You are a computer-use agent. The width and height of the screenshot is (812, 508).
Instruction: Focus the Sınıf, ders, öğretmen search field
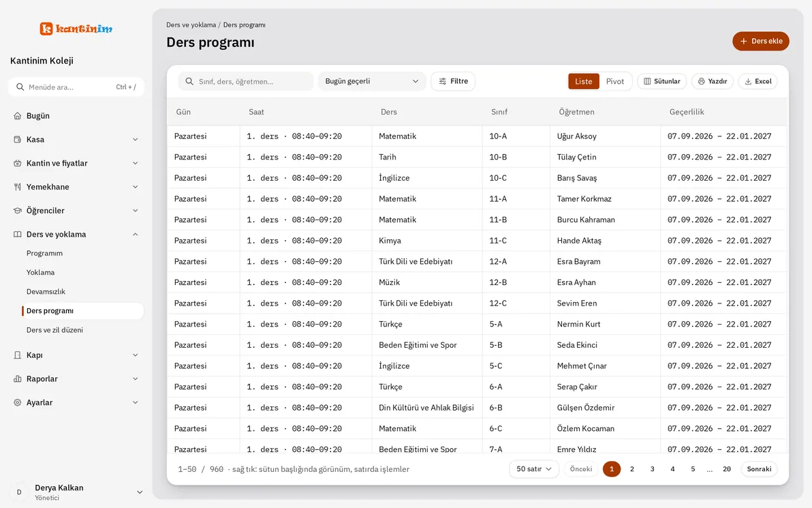pos(246,81)
